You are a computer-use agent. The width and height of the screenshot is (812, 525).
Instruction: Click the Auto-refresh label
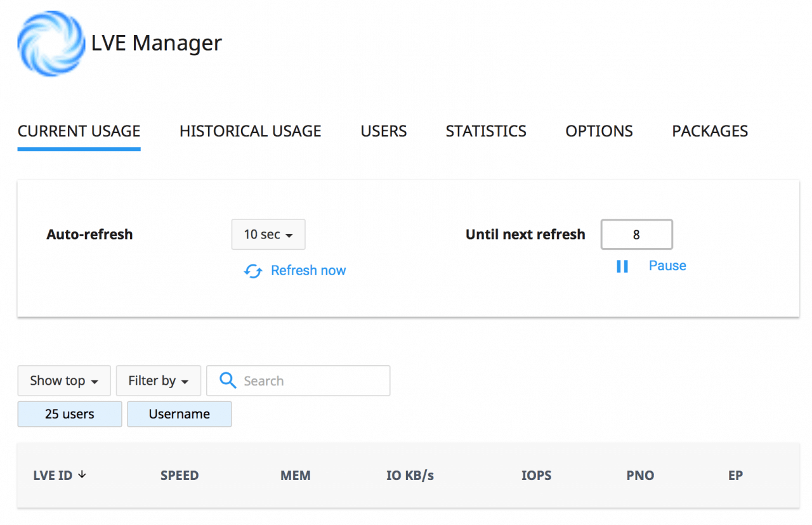click(89, 235)
